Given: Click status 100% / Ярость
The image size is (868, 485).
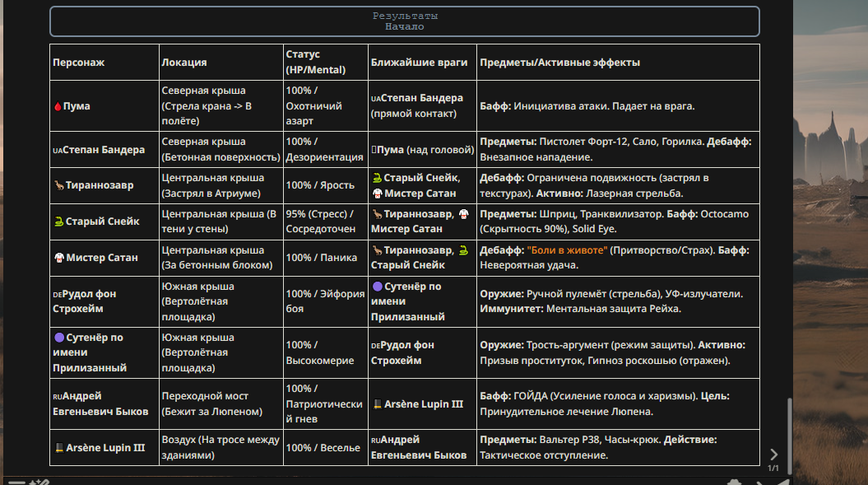Looking at the screenshot, I should [x=320, y=185].
